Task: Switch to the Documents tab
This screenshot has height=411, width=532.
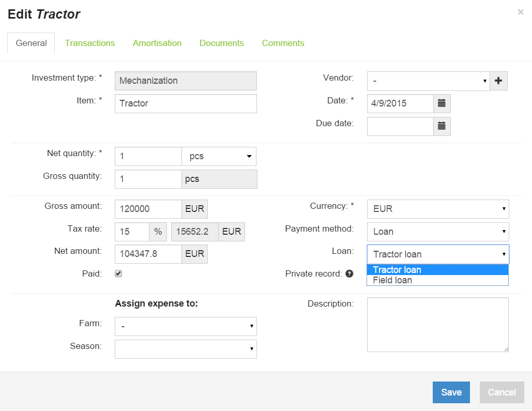Action: 222,43
